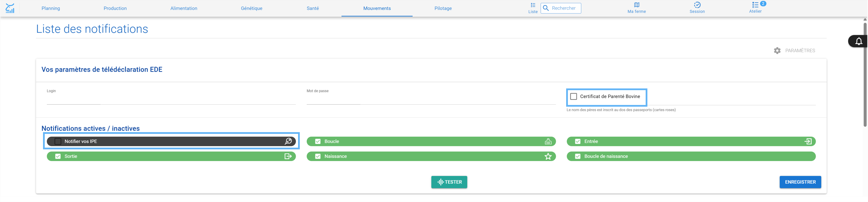868x202 pixels.
Task: Click the TESTER button
Action: [x=449, y=182]
